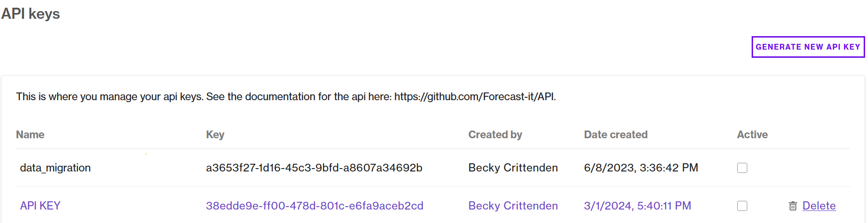Click key value starting with 38edde9e
The height and width of the screenshot is (223, 868).
[x=314, y=206]
